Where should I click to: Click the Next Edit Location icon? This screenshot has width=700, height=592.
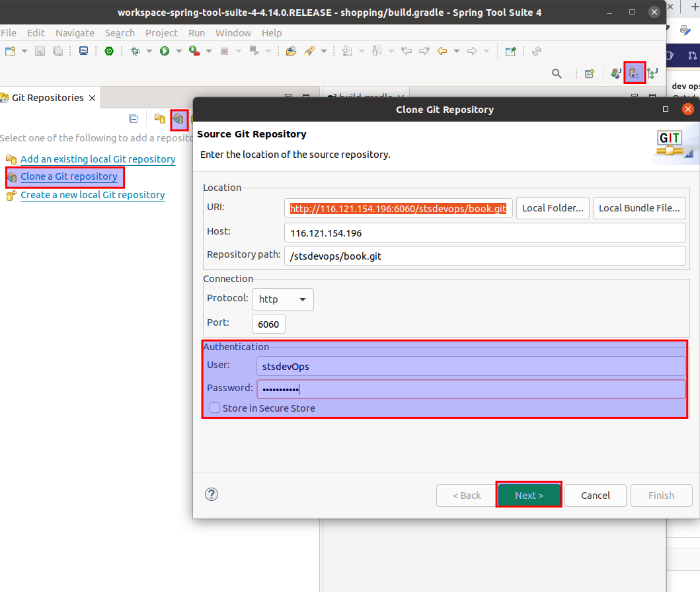pyautogui.click(x=424, y=52)
